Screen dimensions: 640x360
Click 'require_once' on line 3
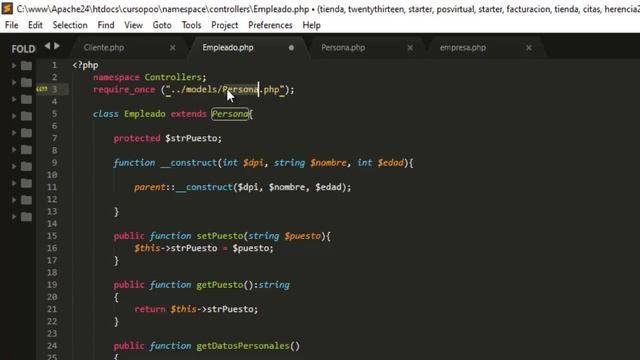pos(124,89)
